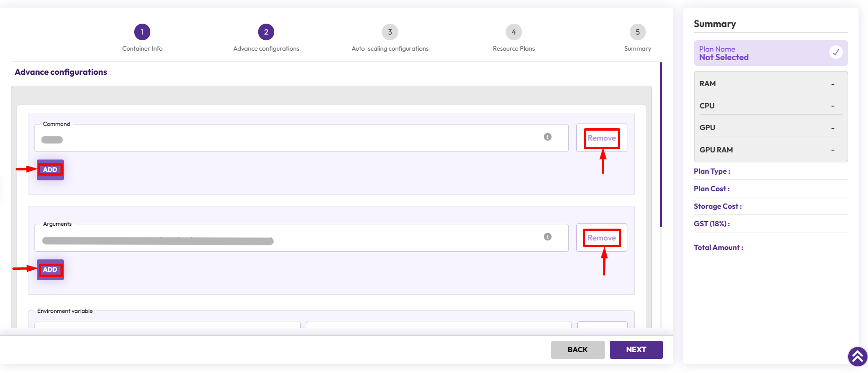Click the second Environment variable input field
This screenshot has width=868, height=373.
pyautogui.click(x=438, y=325)
